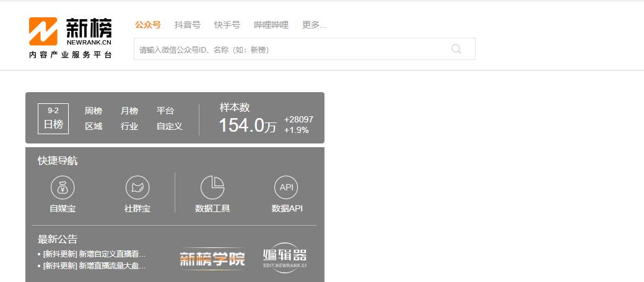
Task: Open 数据API circle icon
Action: pyautogui.click(x=286, y=188)
